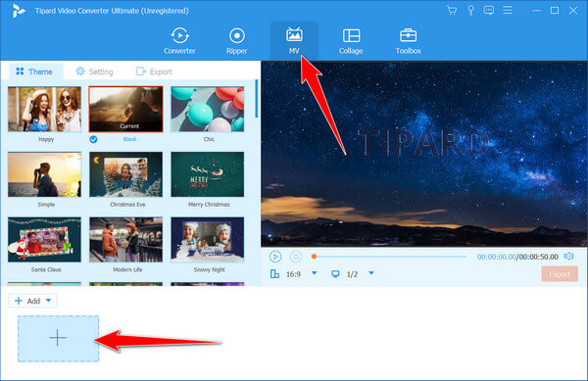Click the starry sky video preview
The image size is (588, 381).
424,154
